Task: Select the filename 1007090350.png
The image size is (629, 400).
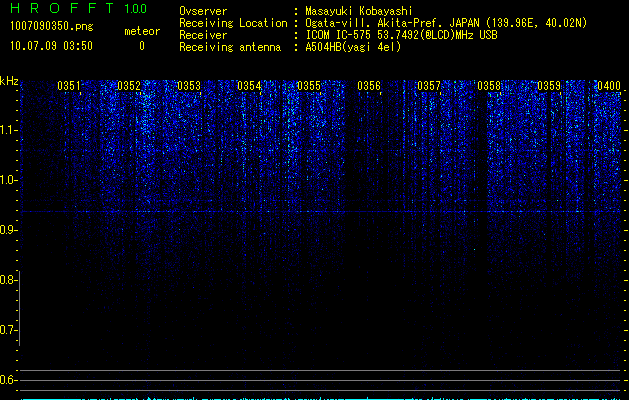Action: [52, 26]
